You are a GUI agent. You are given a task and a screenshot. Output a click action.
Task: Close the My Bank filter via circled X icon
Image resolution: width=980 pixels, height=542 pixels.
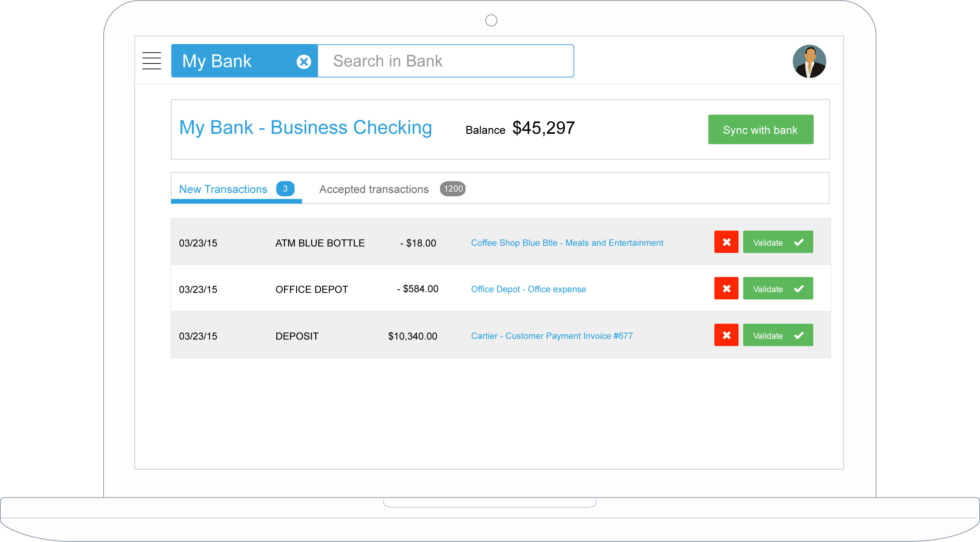click(304, 61)
